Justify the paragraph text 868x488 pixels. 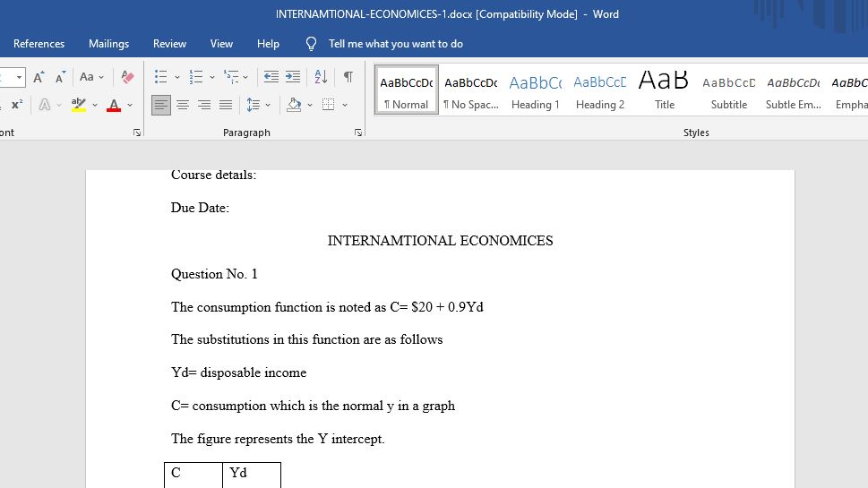(x=226, y=105)
